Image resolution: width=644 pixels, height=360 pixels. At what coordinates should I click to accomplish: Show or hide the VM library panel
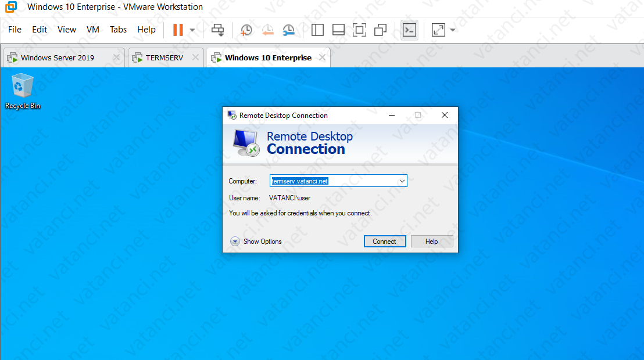click(x=317, y=30)
